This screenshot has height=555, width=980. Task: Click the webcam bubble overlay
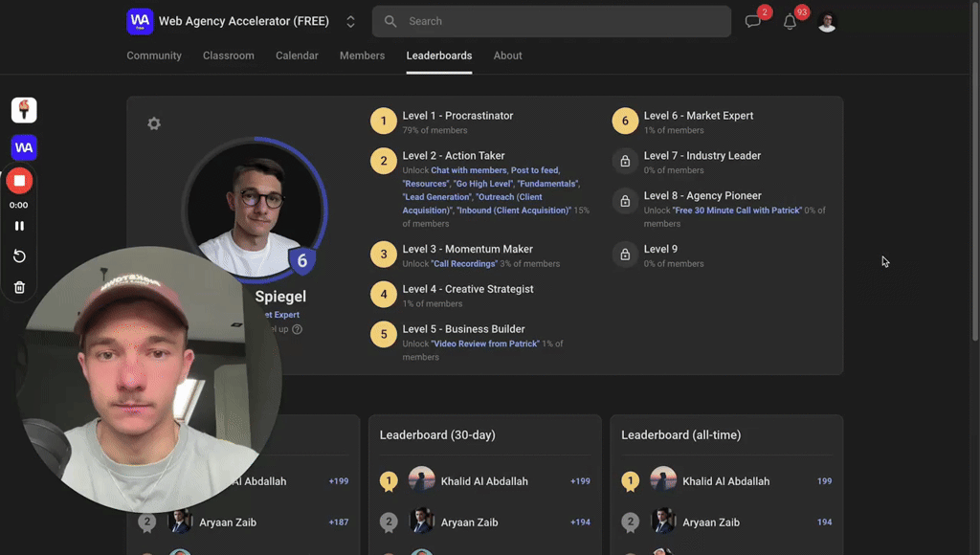tap(148, 379)
